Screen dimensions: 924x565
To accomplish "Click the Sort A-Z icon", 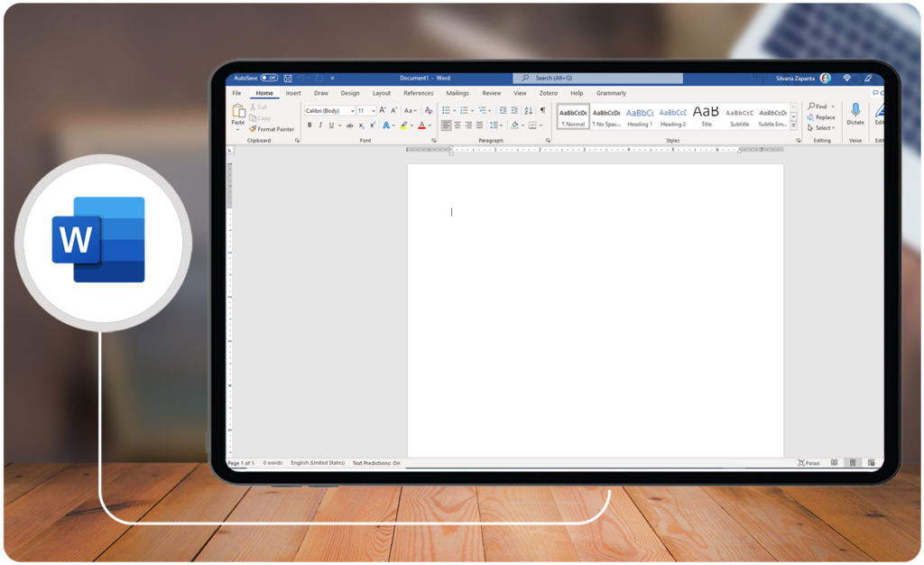I will coord(528,110).
